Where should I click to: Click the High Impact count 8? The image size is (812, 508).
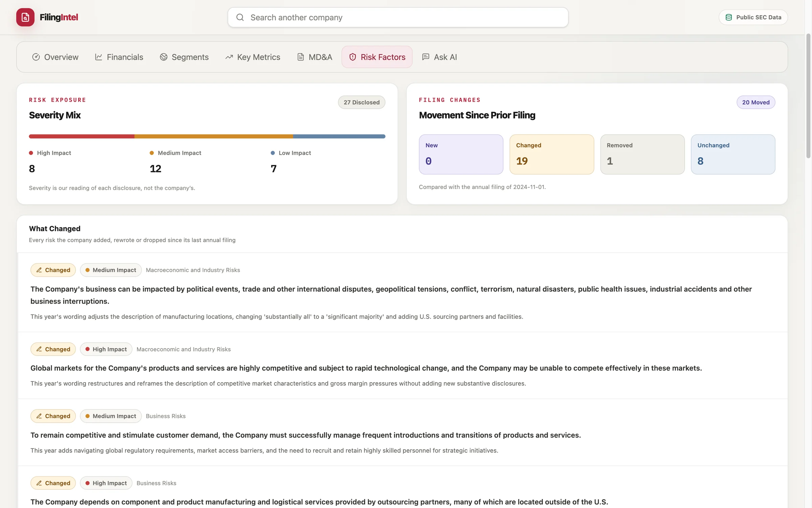32,169
